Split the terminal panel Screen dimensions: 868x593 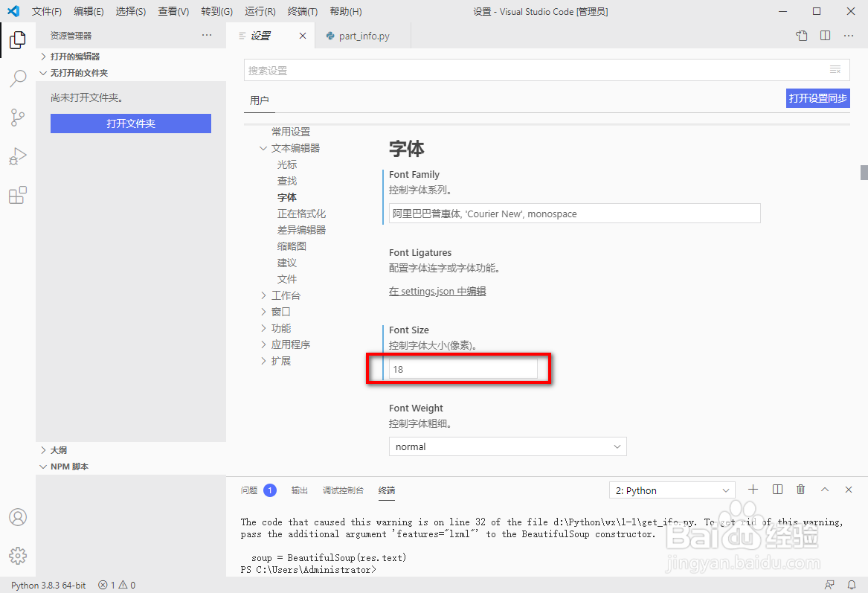click(777, 490)
